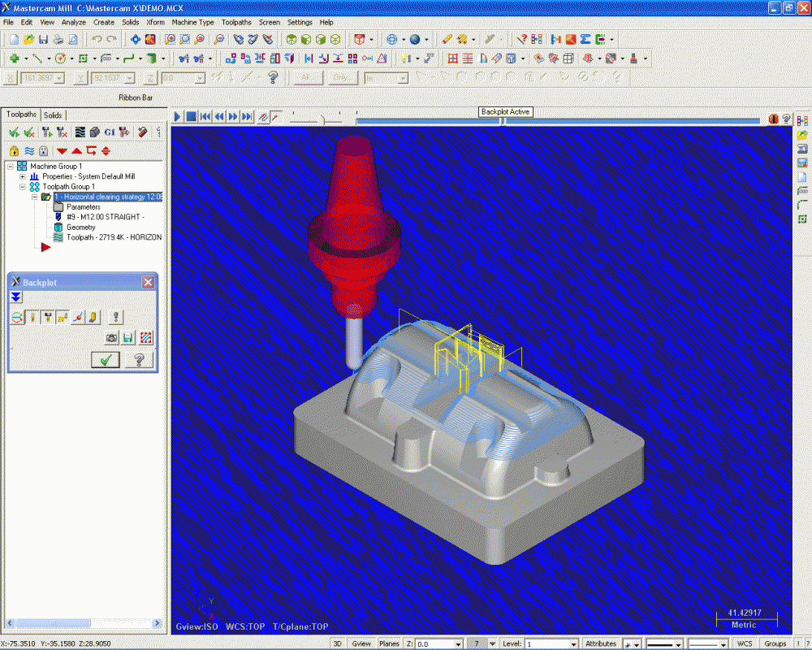Click the Analyze question-mark icon

tap(522, 39)
